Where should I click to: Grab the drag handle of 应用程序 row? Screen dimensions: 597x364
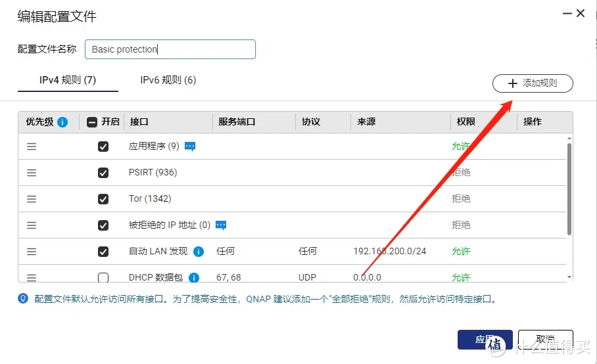pyautogui.click(x=32, y=147)
